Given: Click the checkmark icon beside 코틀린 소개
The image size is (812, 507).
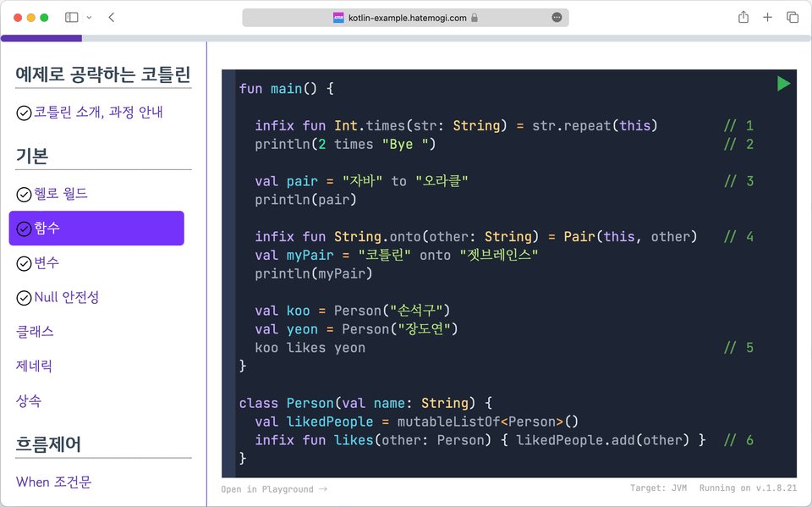Looking at the screenshot, I should (x=24, y=113).
